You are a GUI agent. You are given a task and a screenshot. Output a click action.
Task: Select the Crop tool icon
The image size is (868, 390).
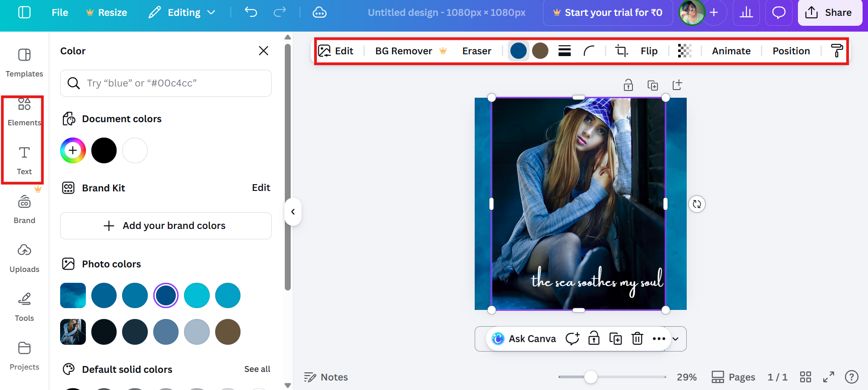pos(622,51)
